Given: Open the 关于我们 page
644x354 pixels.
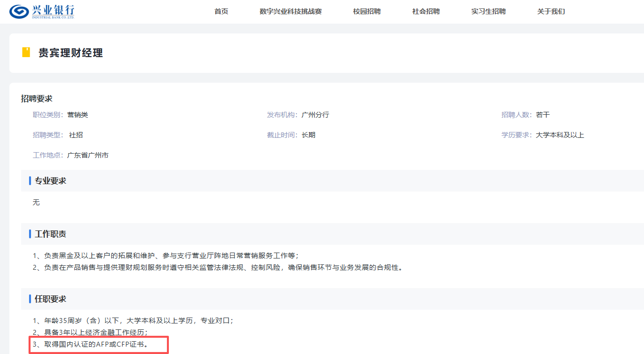Looking at the screenshot, I should tap(551, 11).
